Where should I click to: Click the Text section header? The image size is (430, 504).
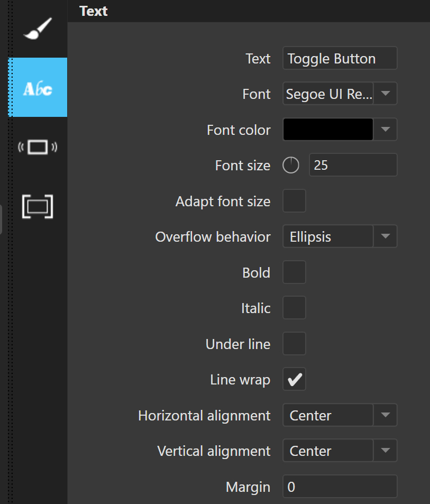[93, 11]
